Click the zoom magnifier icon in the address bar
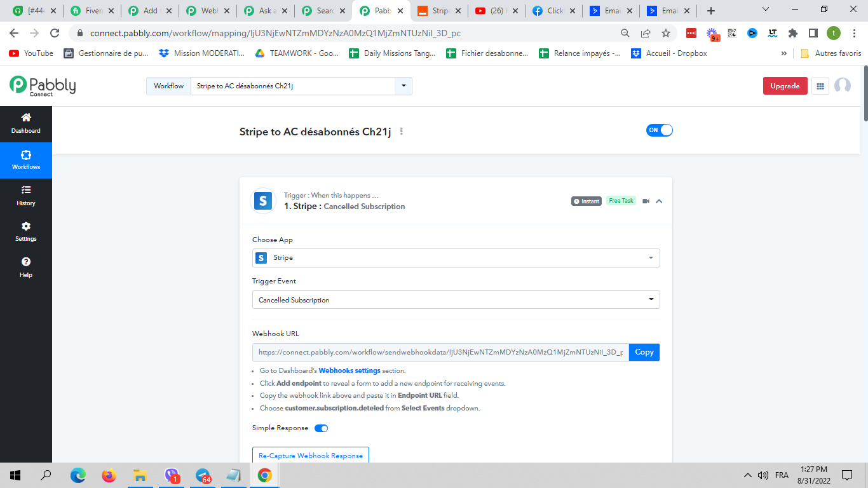This screenshot has width=868, height=488. [625, 33]
